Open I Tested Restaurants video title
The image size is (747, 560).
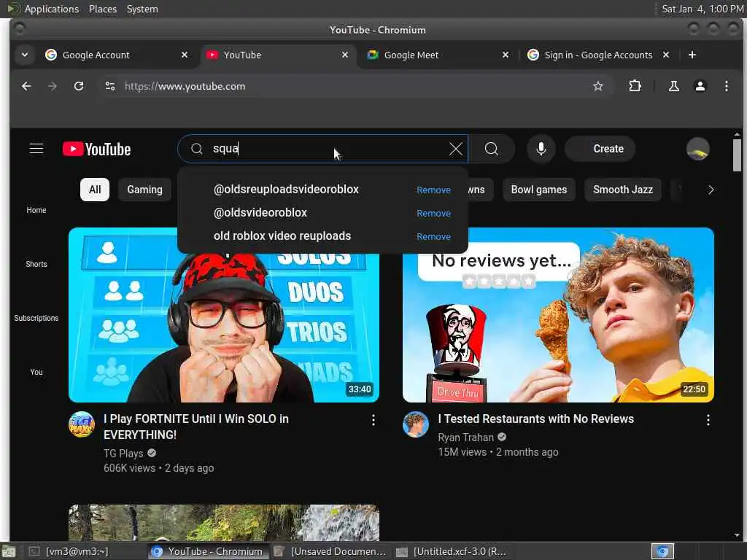tap(536, 419)
